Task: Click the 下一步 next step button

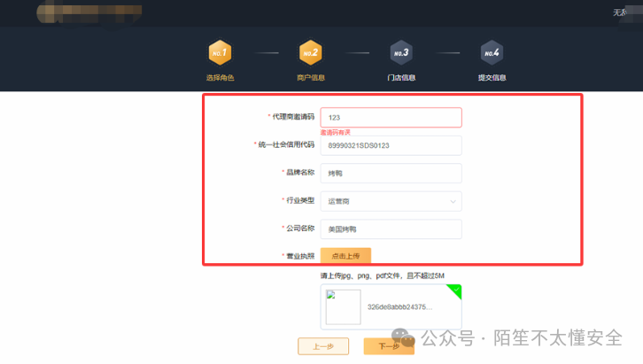Action: point(389,346)
